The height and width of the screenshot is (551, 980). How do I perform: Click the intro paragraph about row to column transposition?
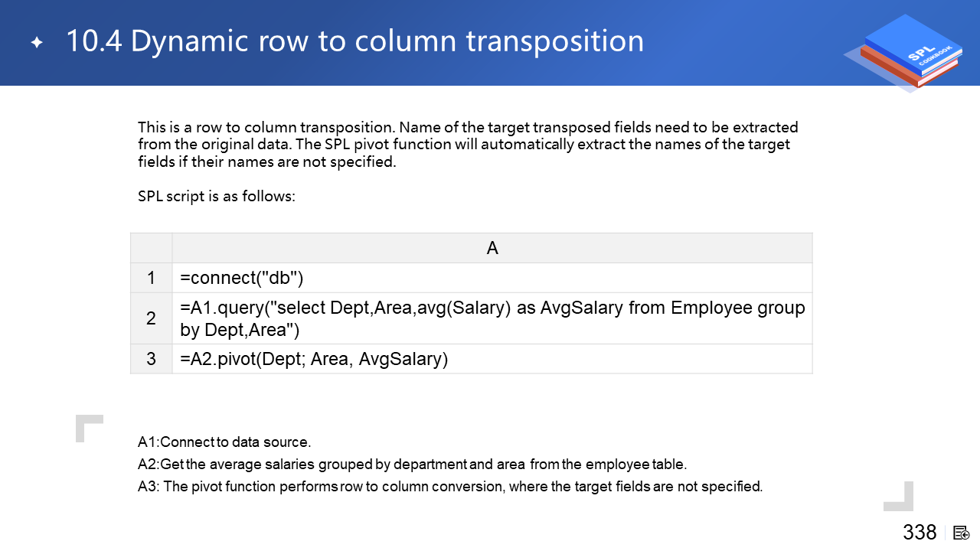point(467,144)
